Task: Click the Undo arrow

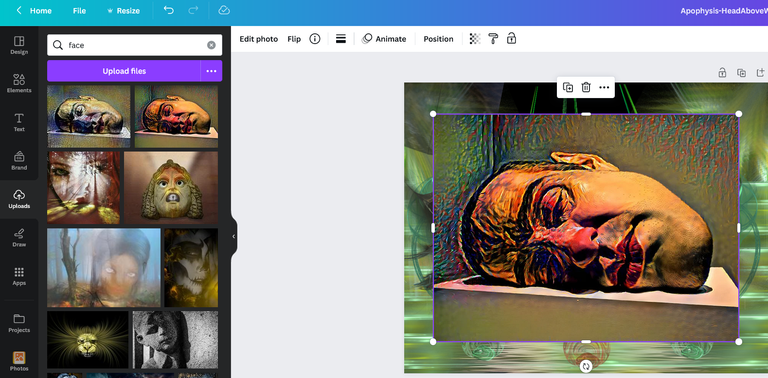Action: [168, 10]
